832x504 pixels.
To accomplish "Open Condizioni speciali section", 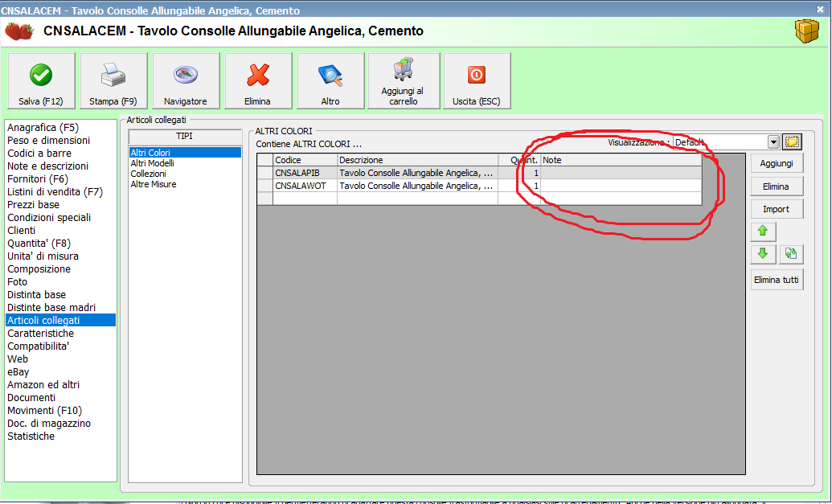I will point(60,218).
